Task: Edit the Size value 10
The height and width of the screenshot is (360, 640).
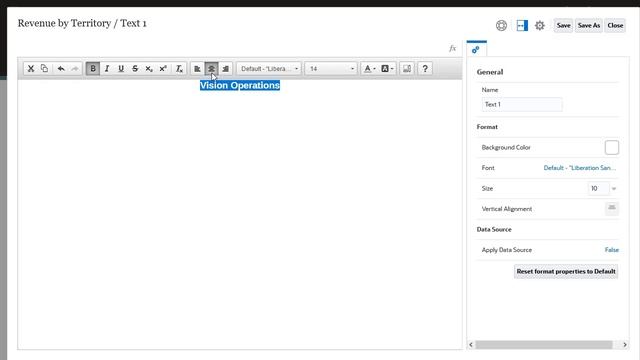Action: pyautogui.click(x=598, y=188)
